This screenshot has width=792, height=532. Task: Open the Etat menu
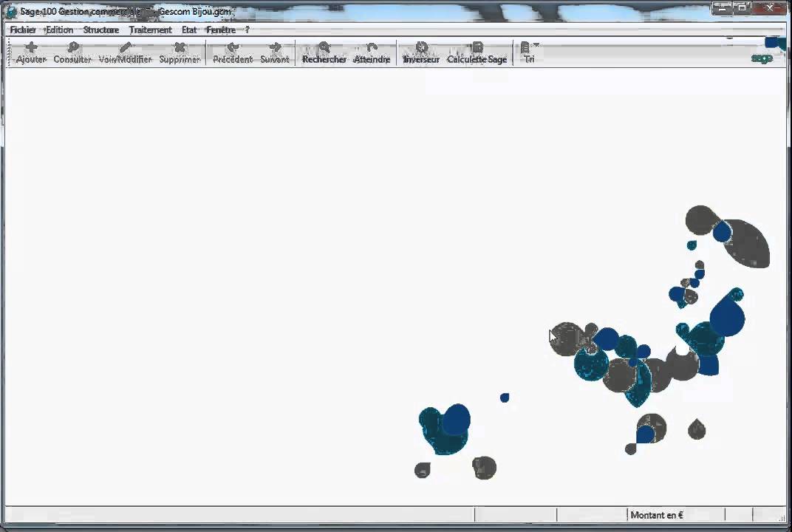pos(189,30)
